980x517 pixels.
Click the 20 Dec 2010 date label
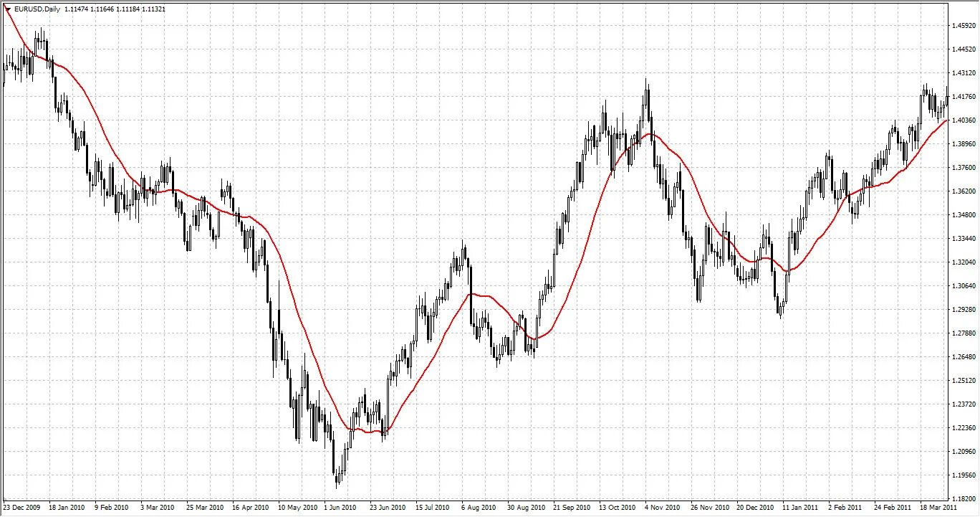(x=755, y=508)
